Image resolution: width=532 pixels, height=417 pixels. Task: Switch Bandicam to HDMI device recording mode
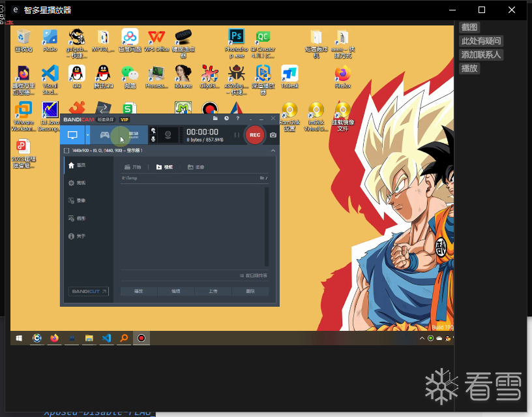tap(134, 135)
